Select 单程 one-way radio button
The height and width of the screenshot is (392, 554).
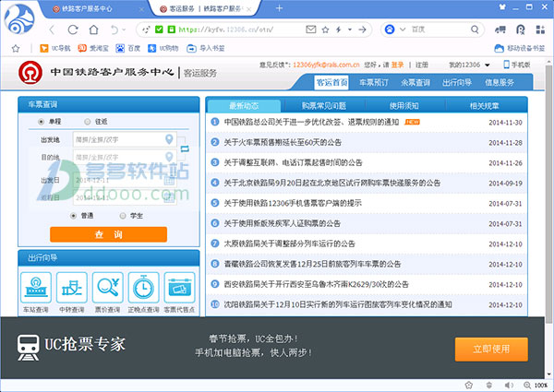41,122
